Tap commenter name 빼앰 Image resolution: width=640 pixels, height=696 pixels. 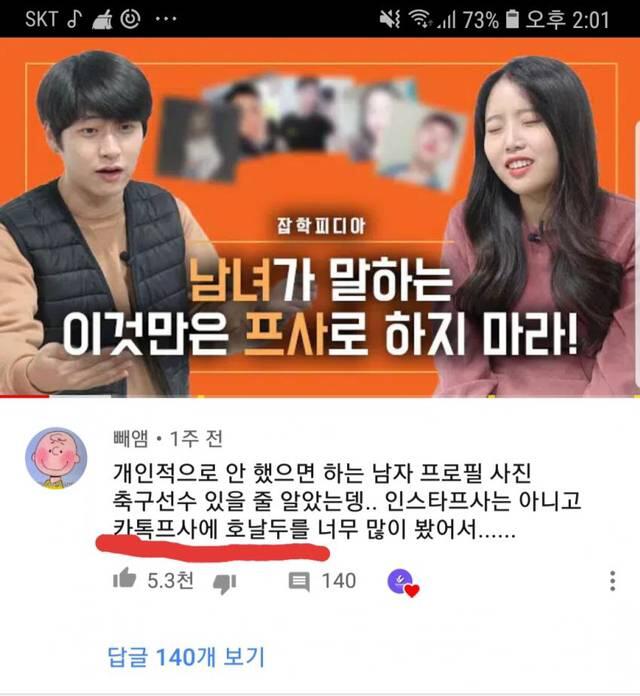tap(131, 439)
